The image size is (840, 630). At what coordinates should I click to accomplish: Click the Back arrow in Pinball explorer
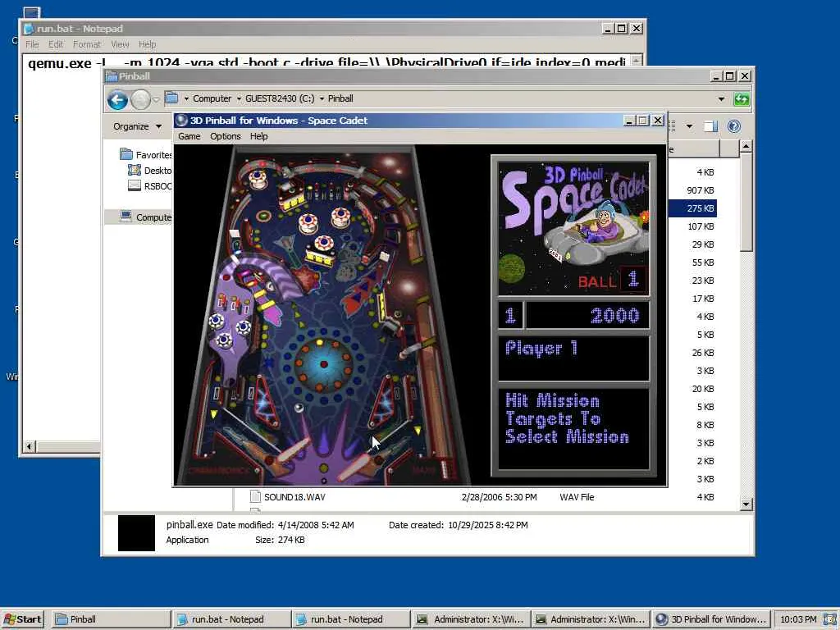coord(117,99)
